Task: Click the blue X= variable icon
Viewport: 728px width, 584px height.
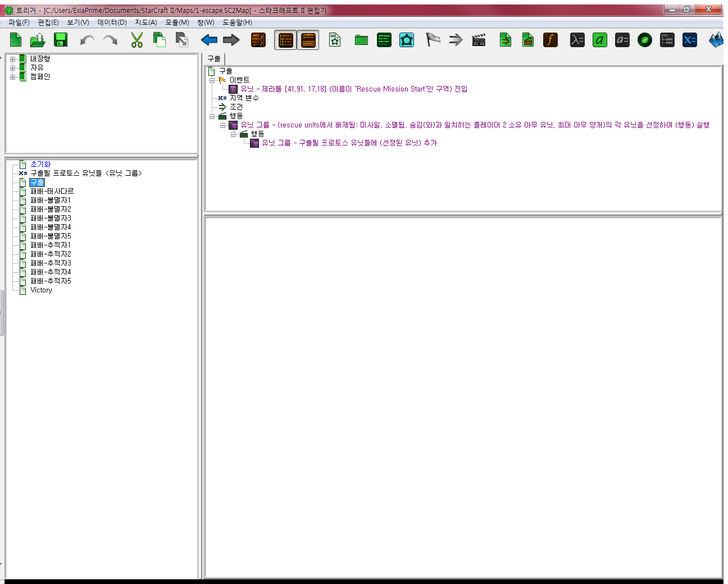Action: (x=690, y=40)
